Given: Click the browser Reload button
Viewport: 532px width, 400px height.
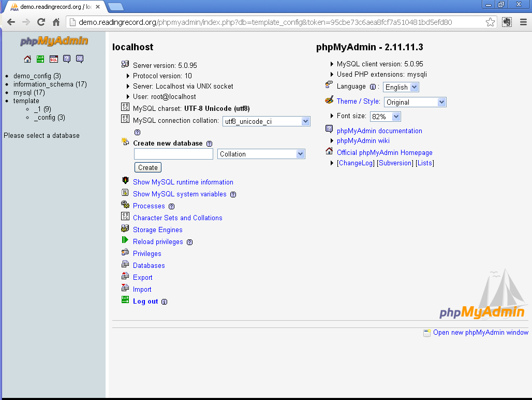Looking at the screenshot, I should (x=41, y=22).
